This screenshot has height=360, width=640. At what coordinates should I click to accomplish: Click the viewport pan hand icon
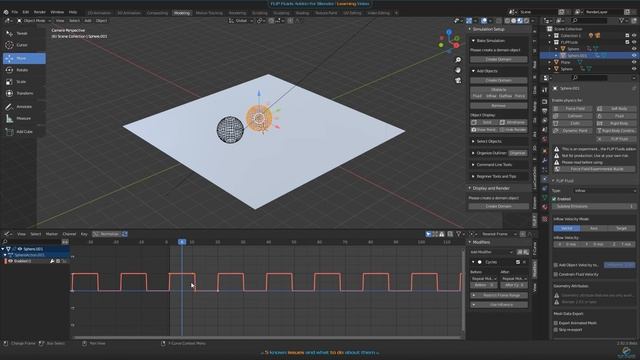[458, 70]
